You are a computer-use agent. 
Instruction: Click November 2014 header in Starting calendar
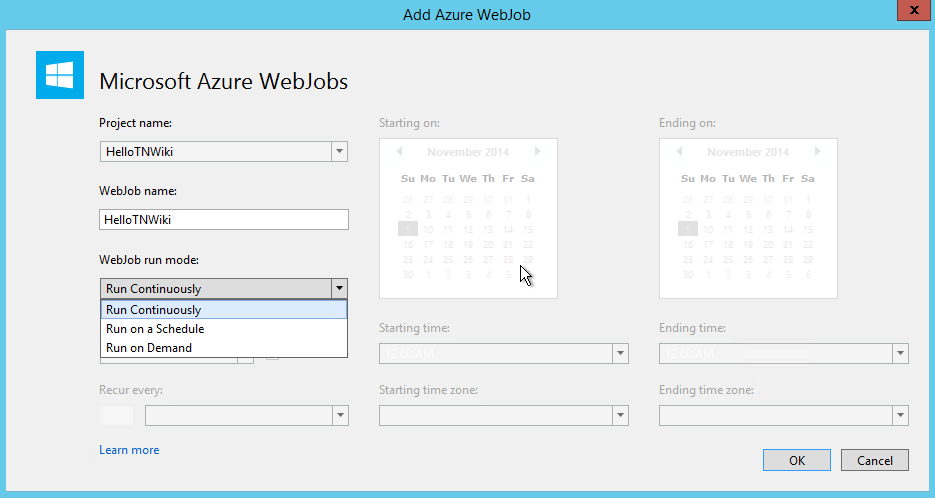coord(468,152)
